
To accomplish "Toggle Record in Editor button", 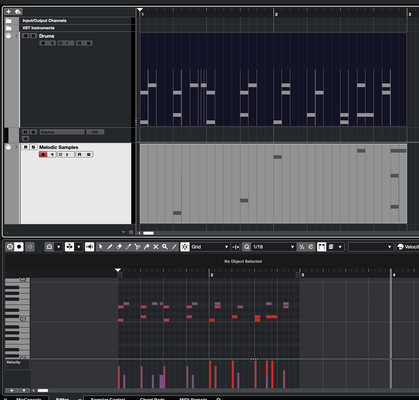I will point(19,247).
